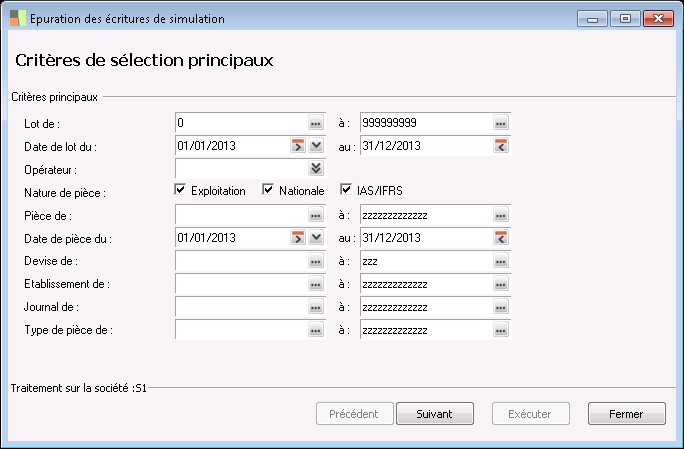Open lookup for 'Devise de' start field

tap(315, 261)
